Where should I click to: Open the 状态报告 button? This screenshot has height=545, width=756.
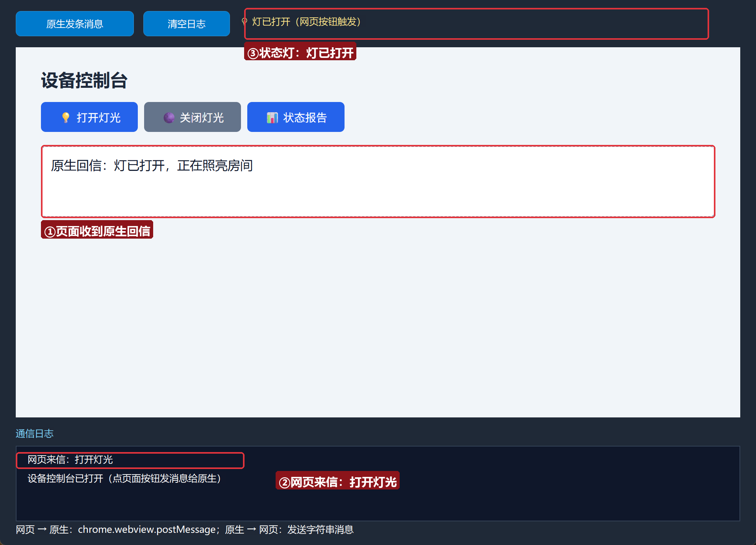tap(296, 117)
